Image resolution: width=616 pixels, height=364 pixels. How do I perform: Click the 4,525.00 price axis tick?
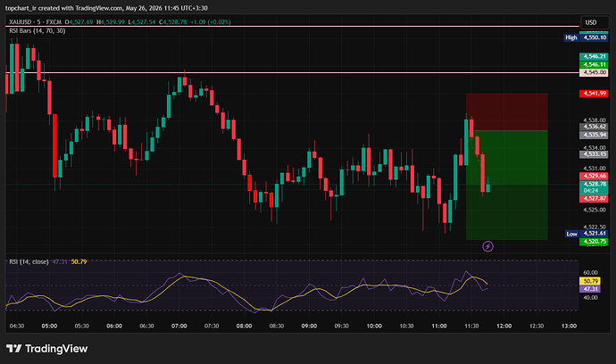[x=595, y=210]
